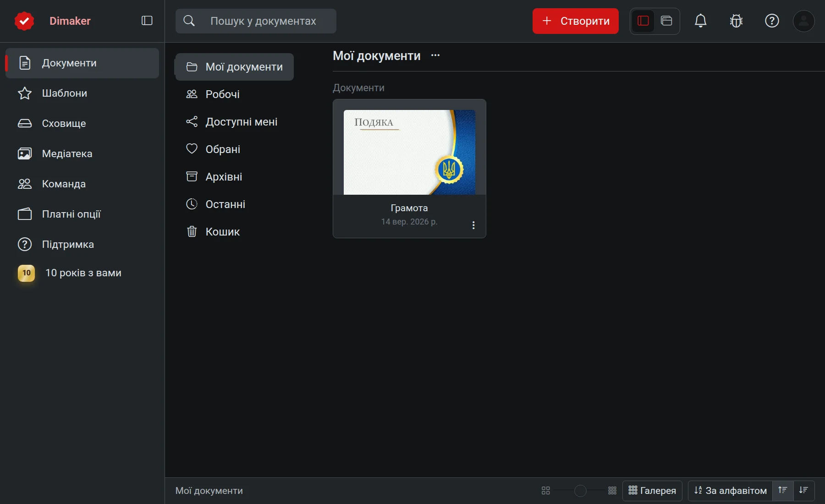
Task: Switch to the windowed layout toggle
Action: [x=666, y=21]
